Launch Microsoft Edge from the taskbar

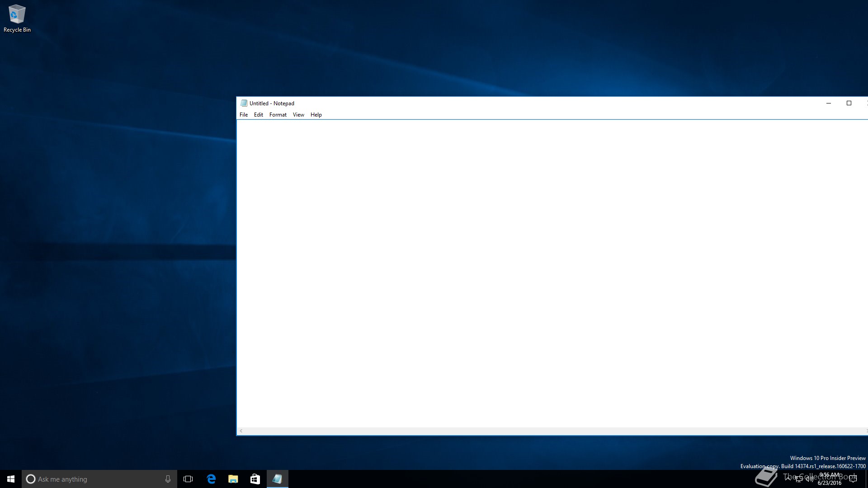211,479
